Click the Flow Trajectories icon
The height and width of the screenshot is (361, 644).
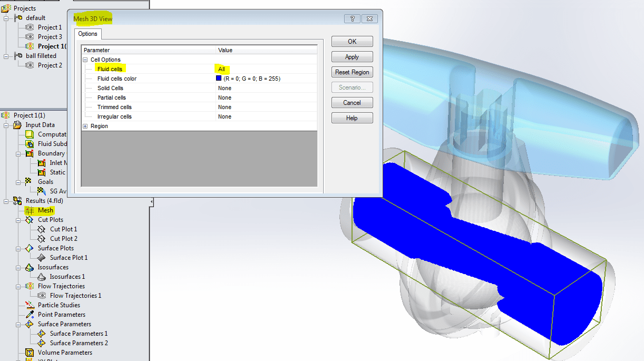tap(30, 286)
